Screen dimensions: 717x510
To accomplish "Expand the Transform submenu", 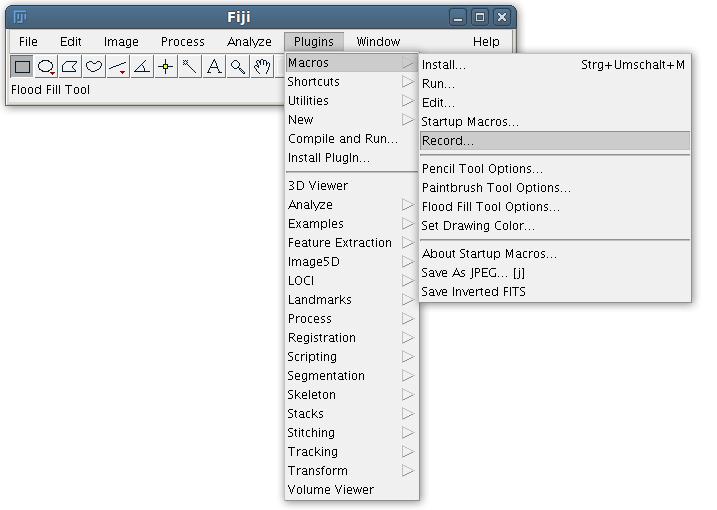I will [351, 471].
